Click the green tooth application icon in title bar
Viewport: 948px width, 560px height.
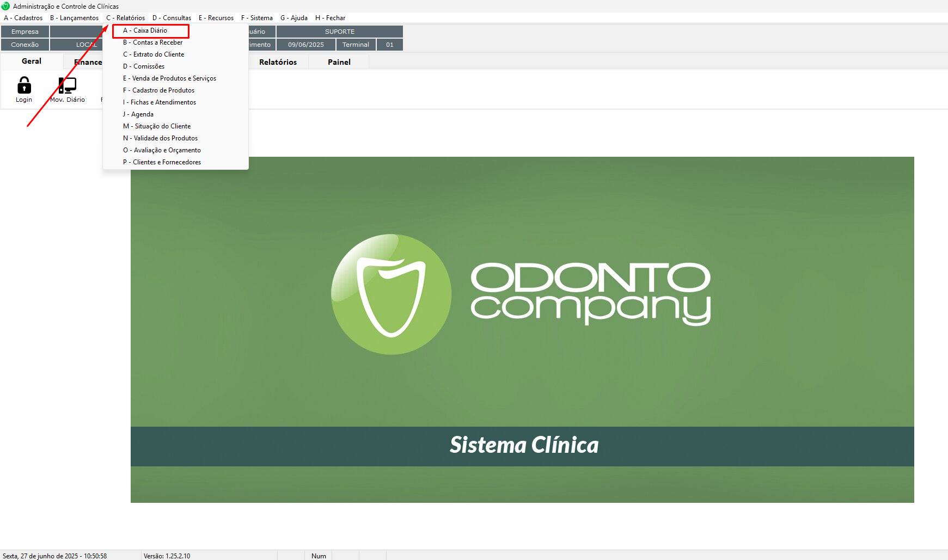[5, 6]
